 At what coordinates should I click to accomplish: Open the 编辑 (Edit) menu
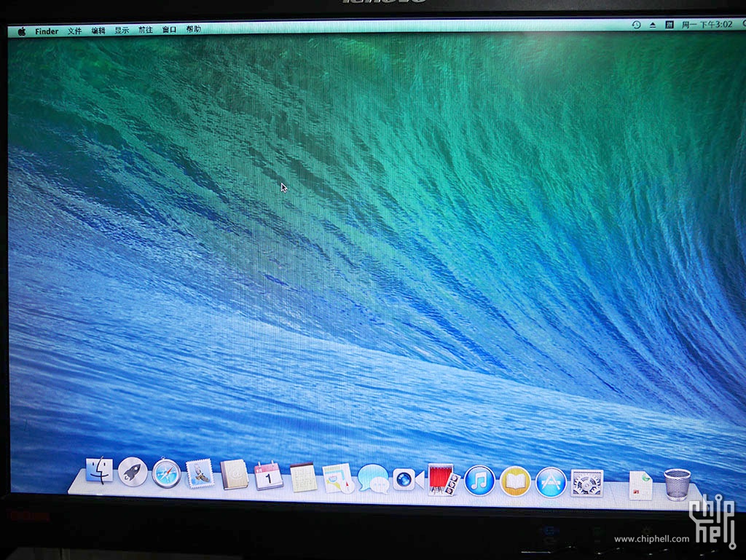tap(98, 31)
